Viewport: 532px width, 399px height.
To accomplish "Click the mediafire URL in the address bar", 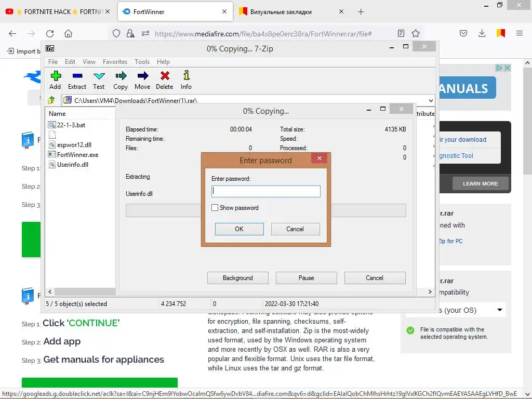I will click(x=263, y=34).
